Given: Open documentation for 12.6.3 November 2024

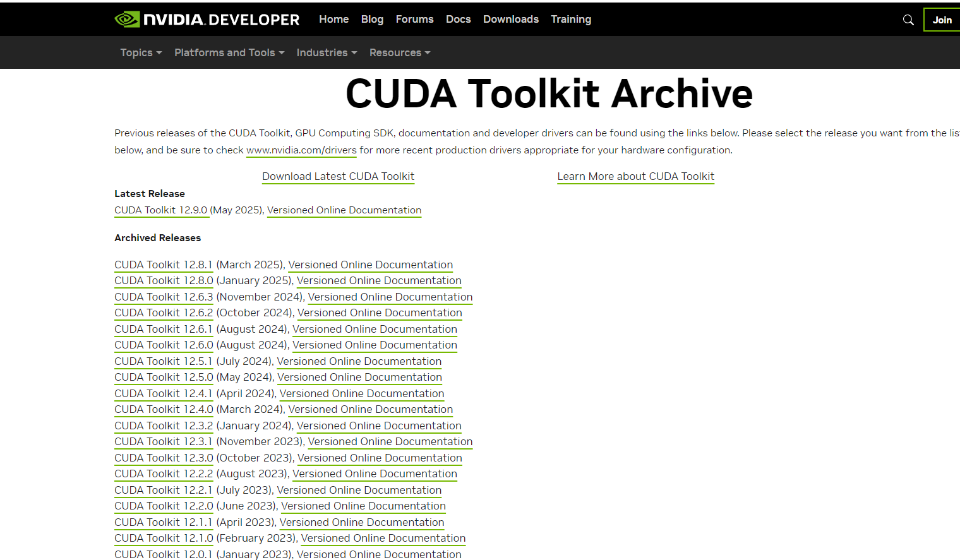Looking at the screenshot, I should pyautogui.click(x=390, y=297).
